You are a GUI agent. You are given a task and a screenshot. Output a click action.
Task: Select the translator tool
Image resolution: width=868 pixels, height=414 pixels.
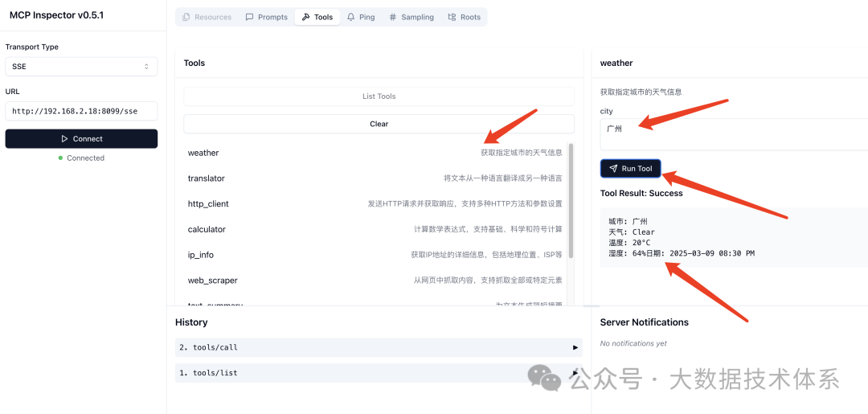click(375, 178)
